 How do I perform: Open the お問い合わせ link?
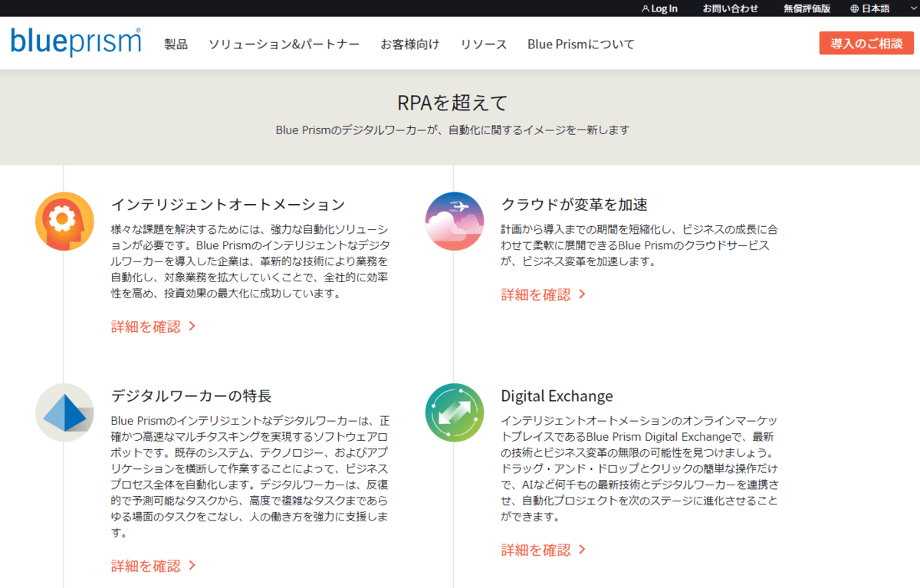(x=730, y=8)
